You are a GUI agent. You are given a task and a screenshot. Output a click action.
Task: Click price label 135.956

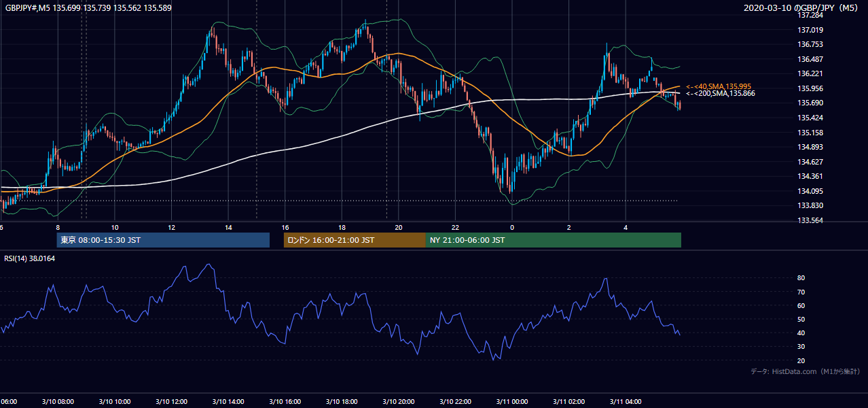click(x=811, y=88)
